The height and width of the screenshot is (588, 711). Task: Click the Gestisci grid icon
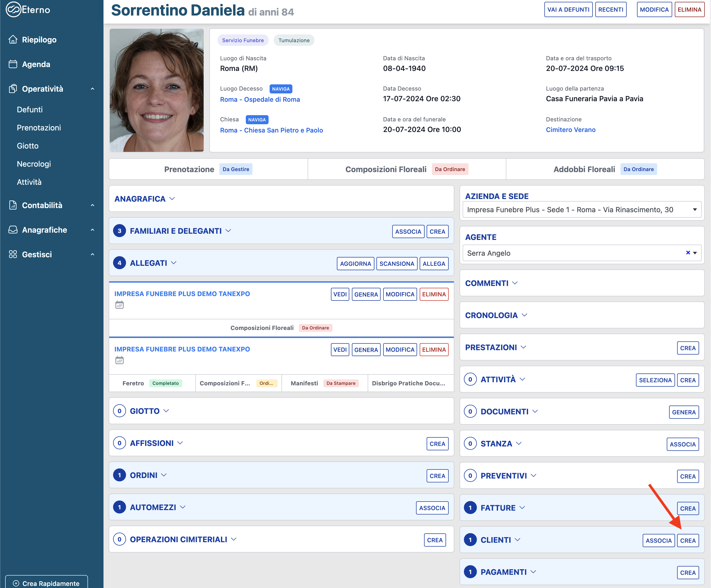point(13,254)
